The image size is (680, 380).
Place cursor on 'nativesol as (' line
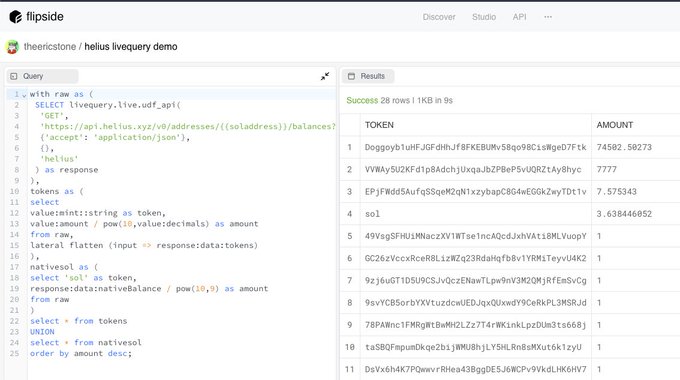(64, 267)
